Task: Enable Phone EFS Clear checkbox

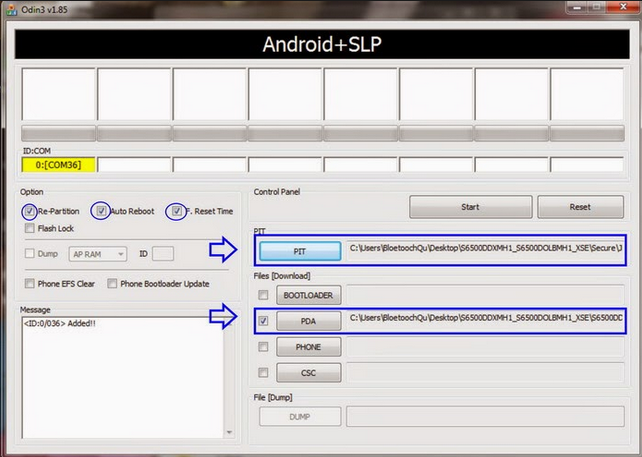Action: tap(29, 283)
